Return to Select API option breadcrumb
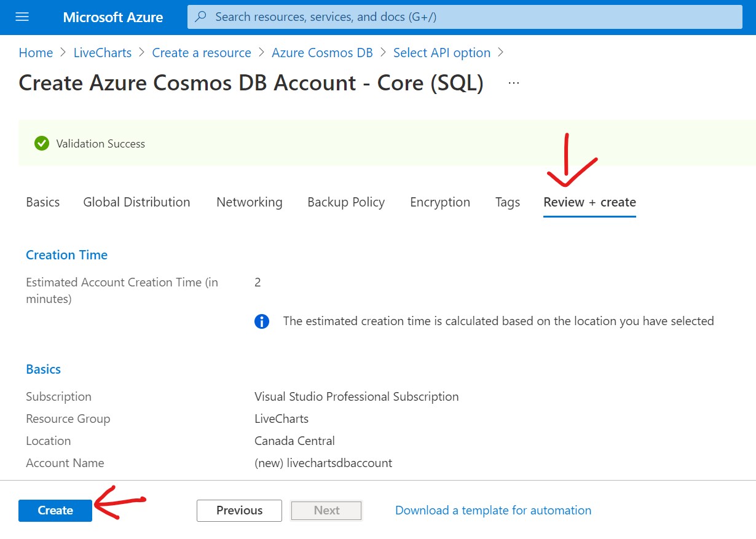Screen dimensions: 756x539 point(442,53)
